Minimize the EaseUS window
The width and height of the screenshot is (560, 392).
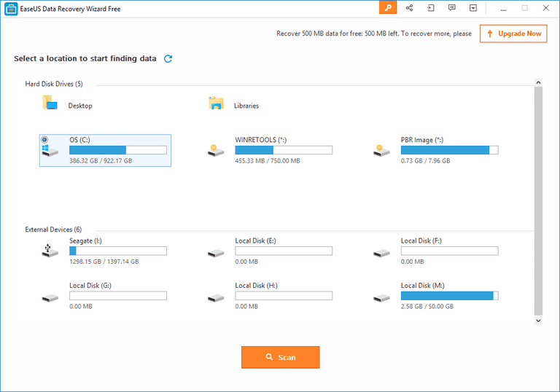pos(503,8)
